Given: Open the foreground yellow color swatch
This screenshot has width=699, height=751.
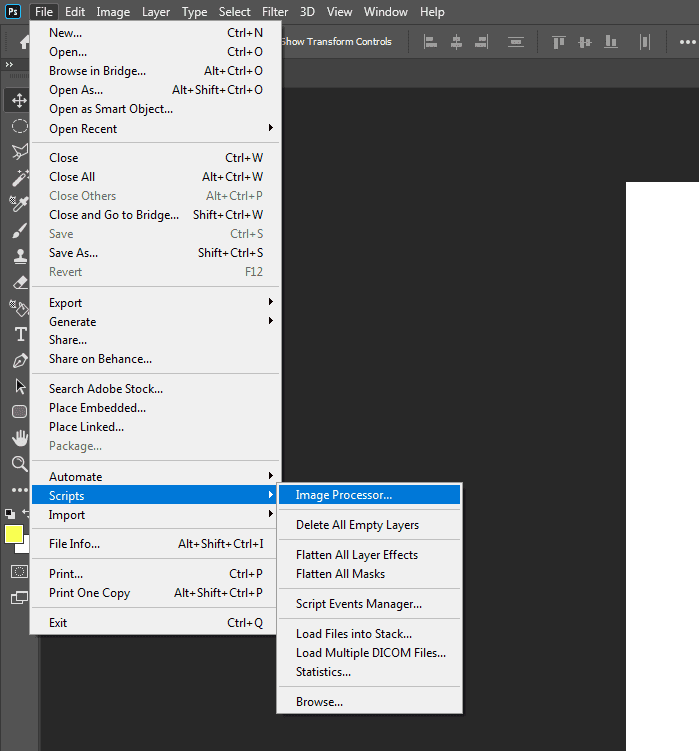Looking at the screenshot, I should click(14, 534).
